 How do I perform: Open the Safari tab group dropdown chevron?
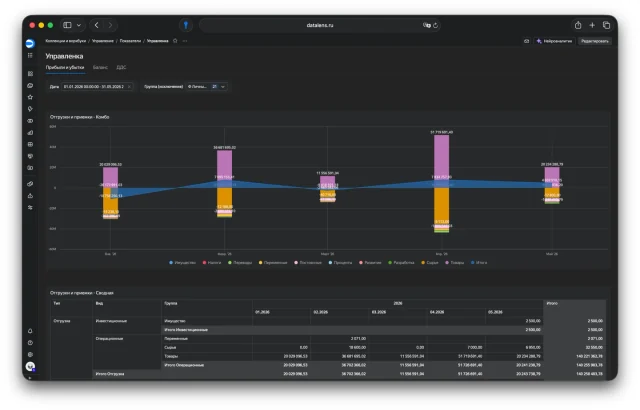coord(79,25)
